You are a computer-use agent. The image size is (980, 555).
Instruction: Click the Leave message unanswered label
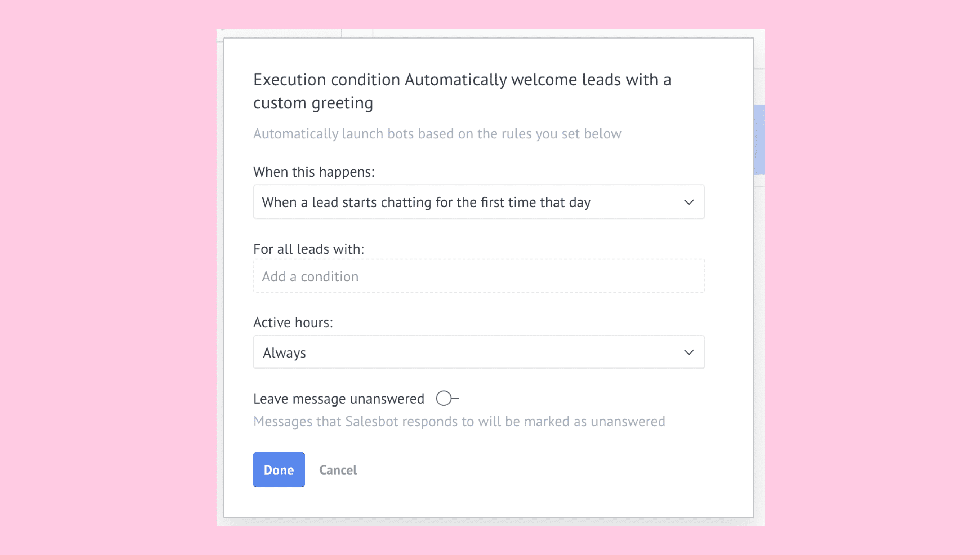[338, 399]
